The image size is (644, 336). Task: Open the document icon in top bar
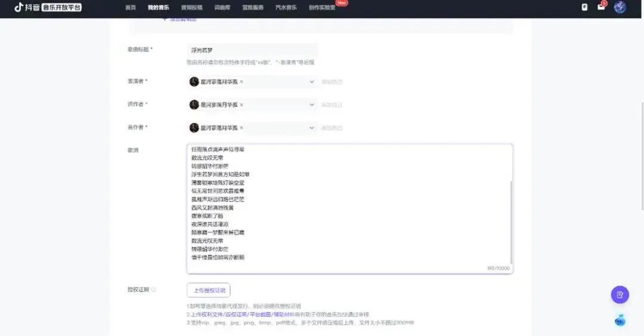pyautogui.click(x=584, y=7)
